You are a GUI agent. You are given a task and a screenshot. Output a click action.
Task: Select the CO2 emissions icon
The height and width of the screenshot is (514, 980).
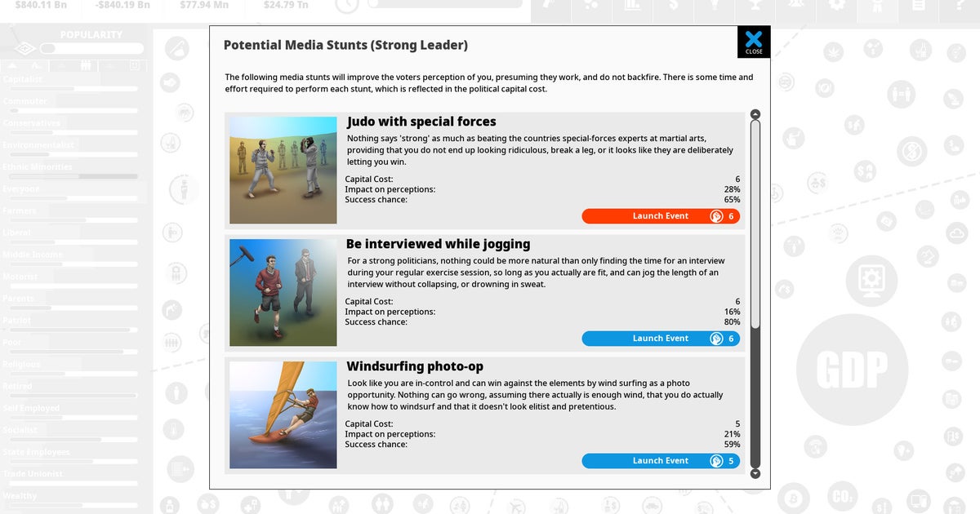coord(841,497)
